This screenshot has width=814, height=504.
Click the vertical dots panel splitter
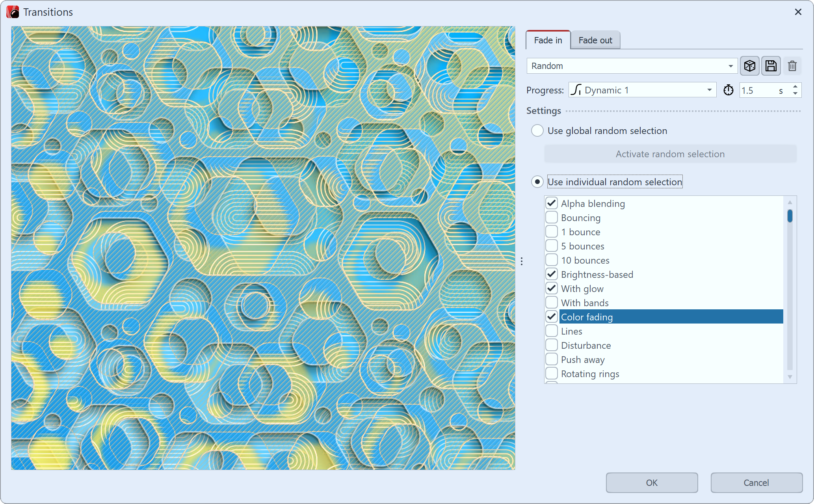click(522, 261)
